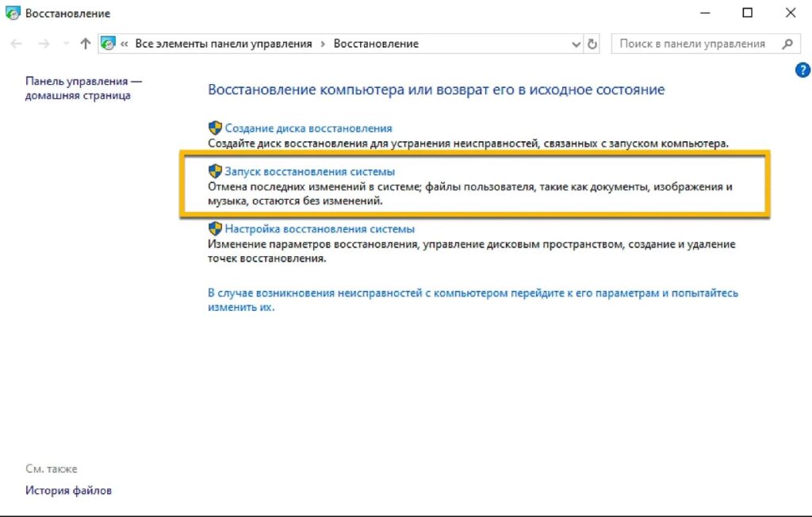Screen dimensions: 812x517
Task: Refresh the Recovery page
Action: [x=592, y=44]
